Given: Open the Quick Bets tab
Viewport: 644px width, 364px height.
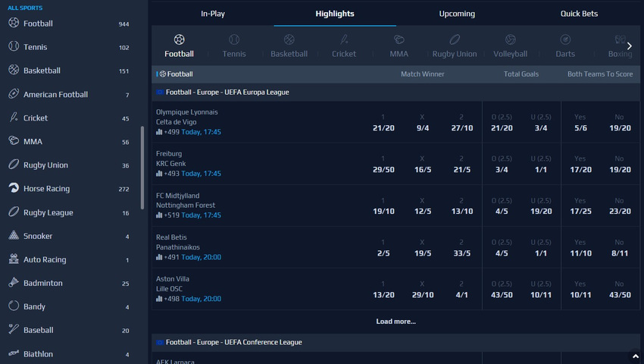Looking at the screenshot, I should tap(579, 14).
